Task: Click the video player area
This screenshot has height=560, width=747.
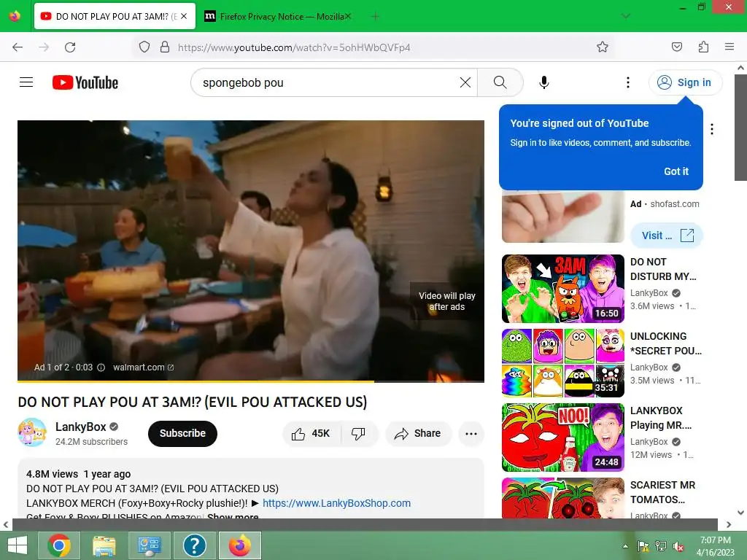Action: pos(251,251)
